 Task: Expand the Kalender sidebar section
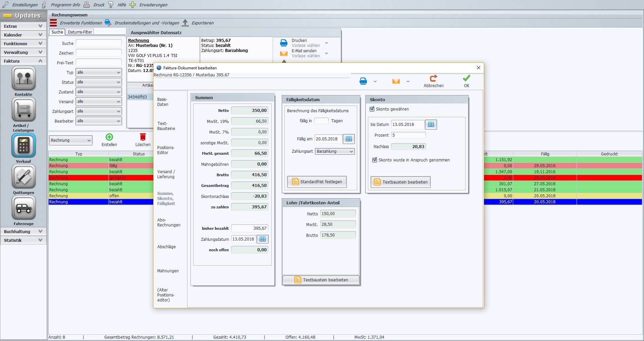coord(23,35)
